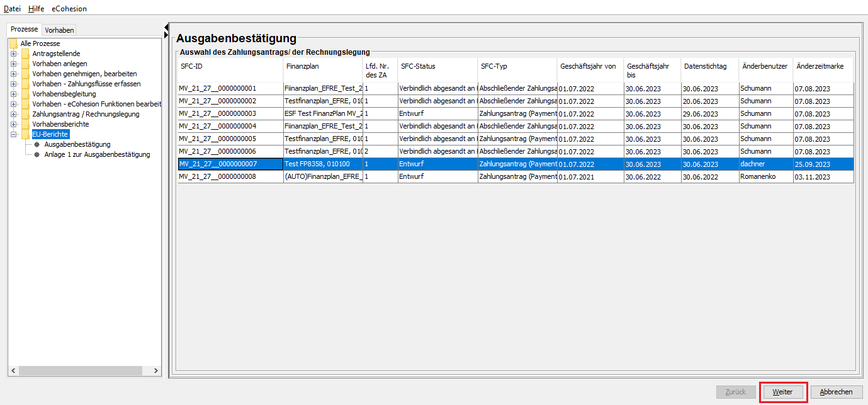This screenshot has height=405, width=868.
Task: Collapse the left panel via splitter arrow
Action: coord(166,26)
